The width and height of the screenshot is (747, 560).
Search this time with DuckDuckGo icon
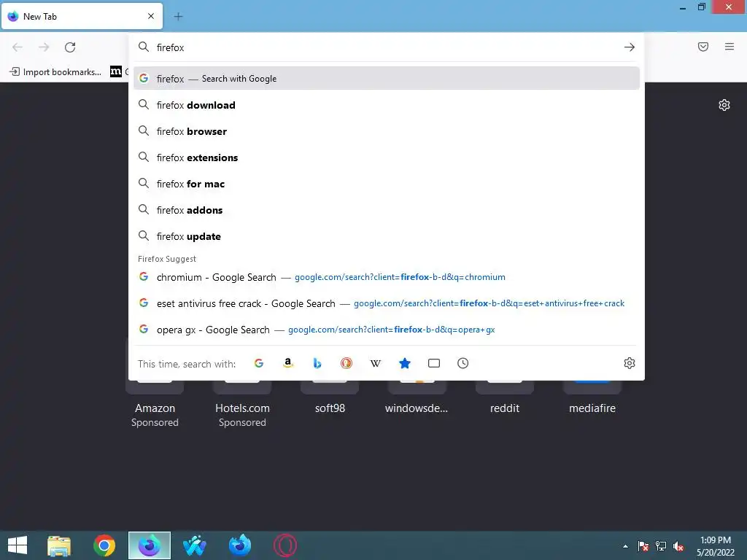(x=347, y=363)
